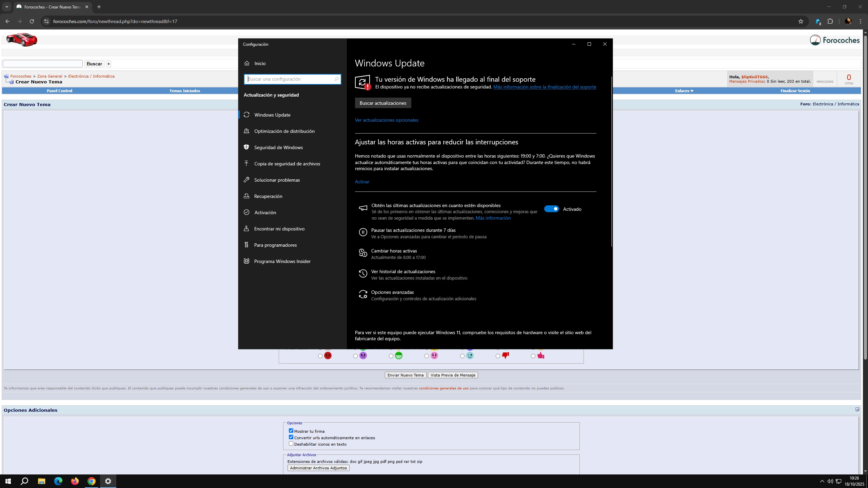The image size is (868, 488).
Task: Launch Firefox from the taskbar
Action: pyautogui.click(x=75, y=481)
